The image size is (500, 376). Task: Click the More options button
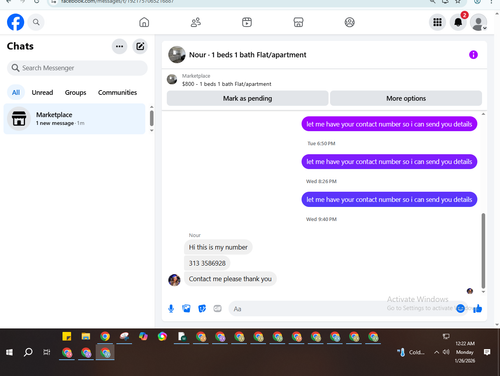coord(406,98)
